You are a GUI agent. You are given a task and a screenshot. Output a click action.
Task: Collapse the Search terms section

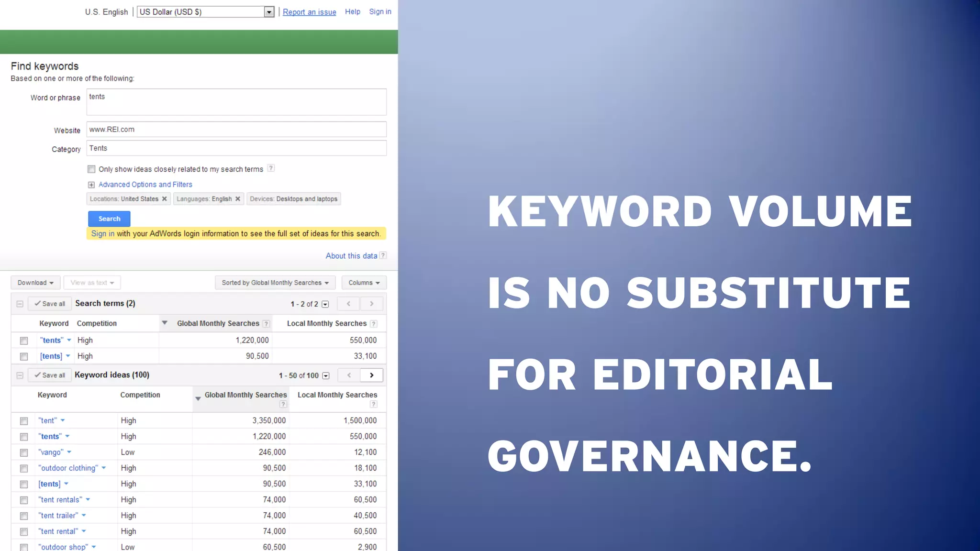click(x=20, y=304)
